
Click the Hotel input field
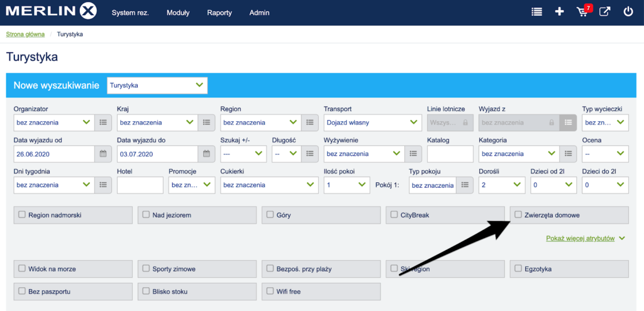140,185
